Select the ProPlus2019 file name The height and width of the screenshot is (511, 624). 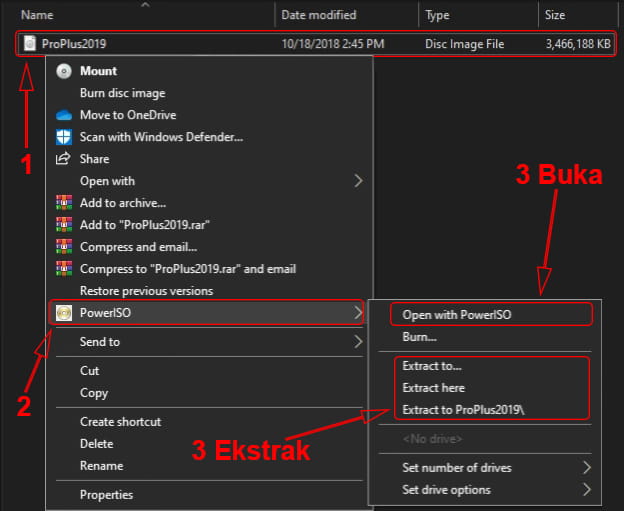[74, 43]
